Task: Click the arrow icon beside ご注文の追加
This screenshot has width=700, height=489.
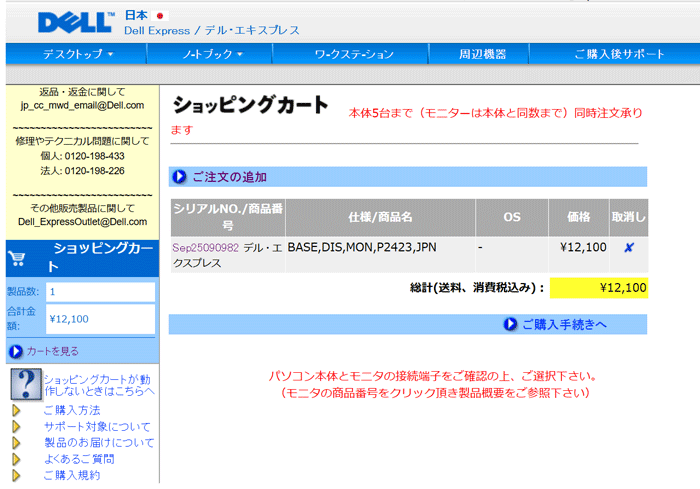Action: [179, 177]
